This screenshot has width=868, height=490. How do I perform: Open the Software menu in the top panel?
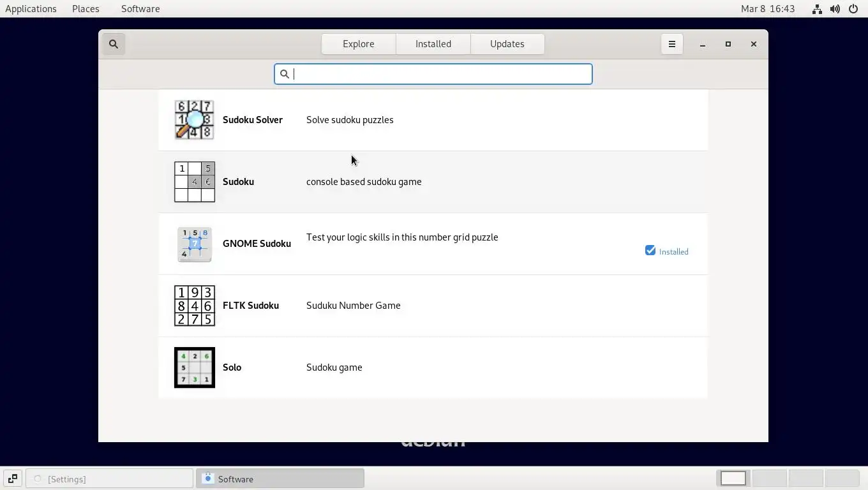tap(140, 9)
